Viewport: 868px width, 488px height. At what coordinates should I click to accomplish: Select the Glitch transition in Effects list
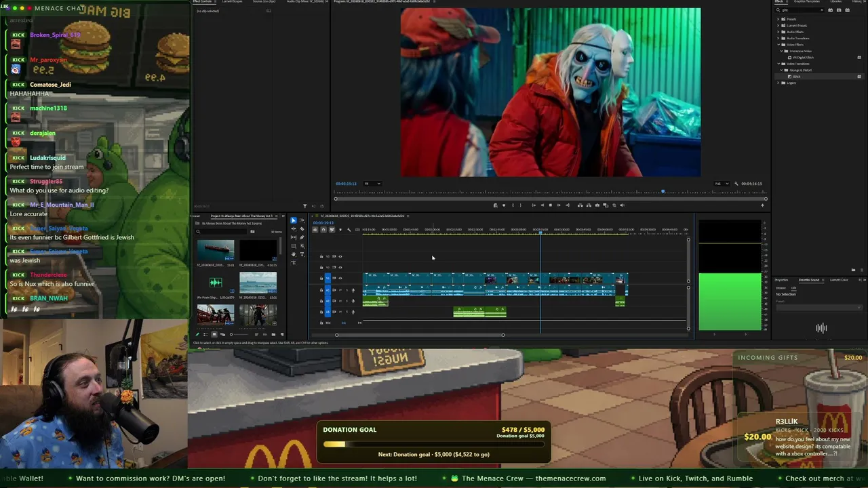point(797,77)
